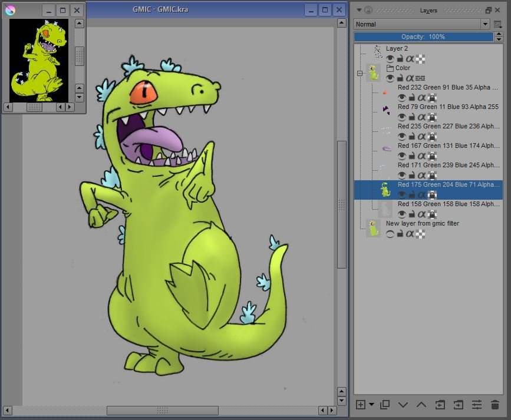Hide the Color group using its eye
Viewport: 511px width, 420px height.
(390, 78)
